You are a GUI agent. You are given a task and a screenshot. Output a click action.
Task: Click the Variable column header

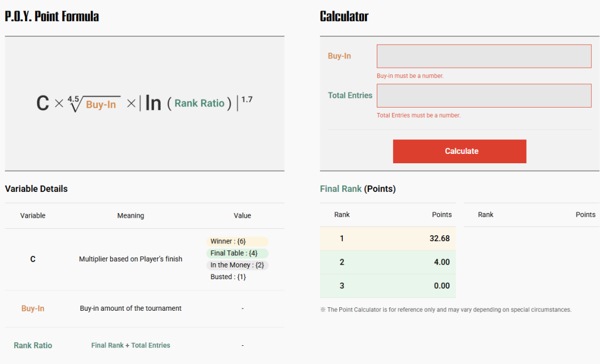[x=33, y=215]
